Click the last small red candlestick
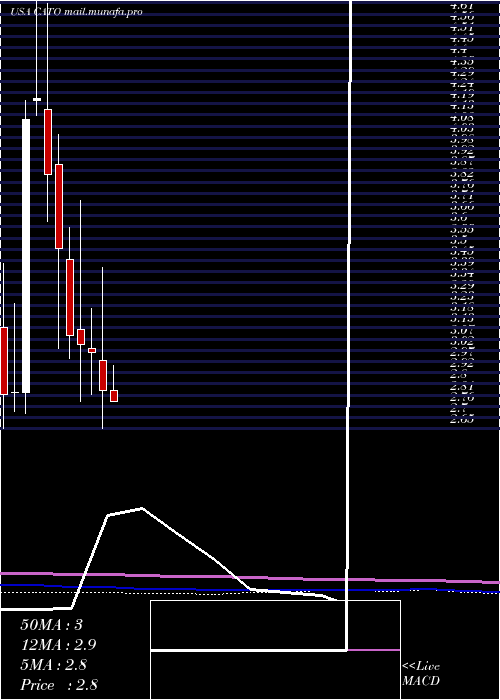Viewport: 500px width, 700px height. click(x=114, y=396)
